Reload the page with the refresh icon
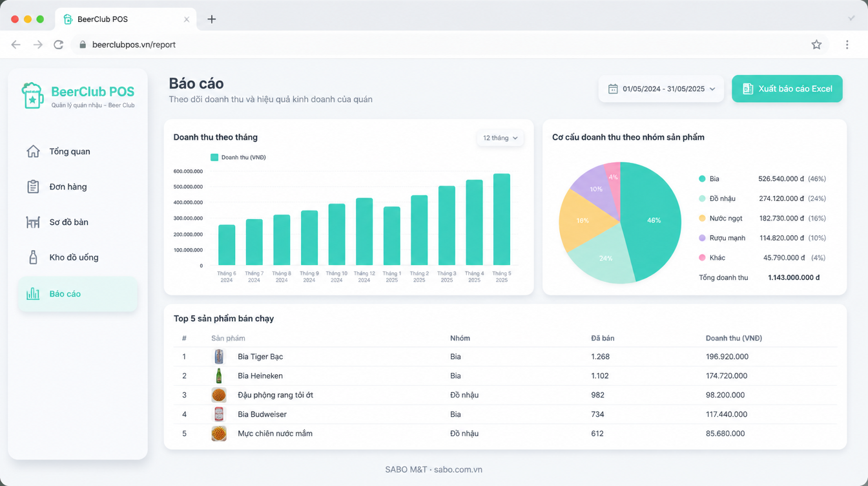Image resolution: width=868 pixels, height=486 pixels. 59,45
